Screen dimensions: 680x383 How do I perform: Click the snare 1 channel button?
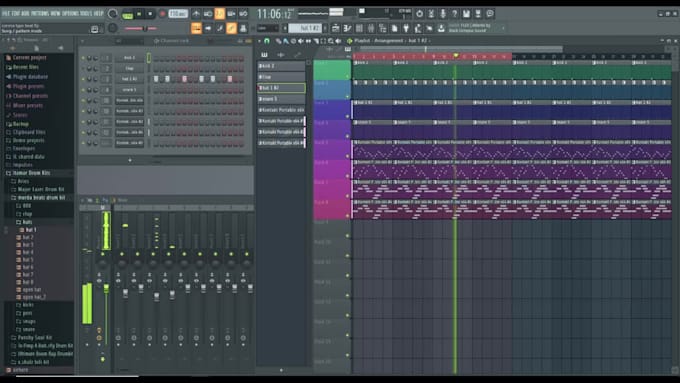point(129,90)
